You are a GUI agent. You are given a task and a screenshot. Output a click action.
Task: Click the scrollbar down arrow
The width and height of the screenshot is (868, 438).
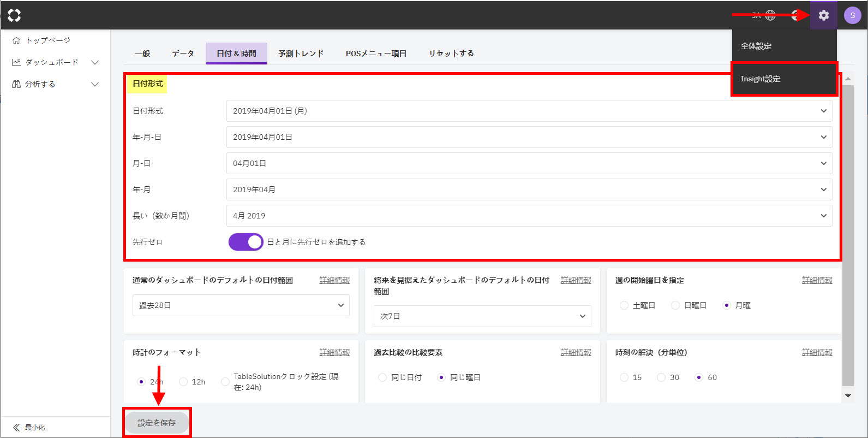(x=848, y=396)
